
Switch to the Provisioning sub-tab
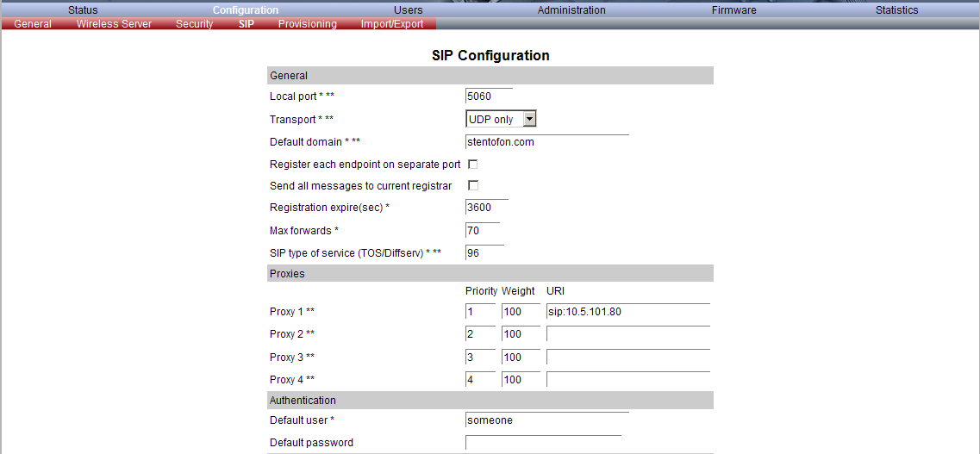[x=307, y=24]
